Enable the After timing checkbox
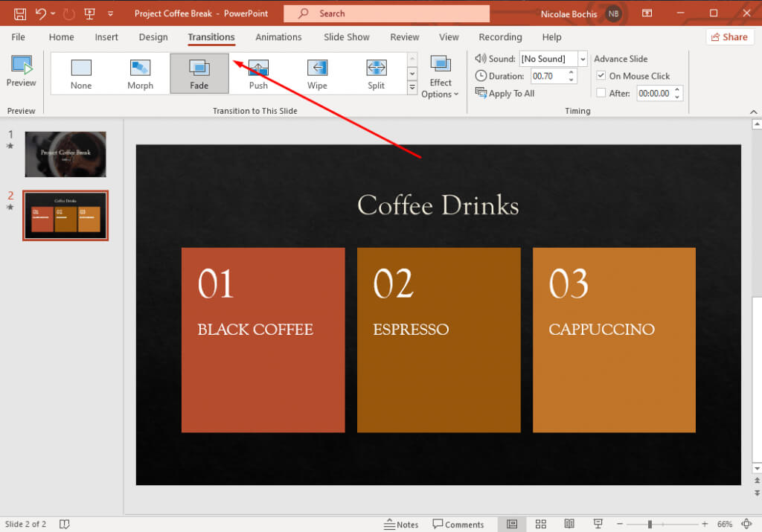Image resolution: width=762 pixels, height=532 pixels. point(601,93)
